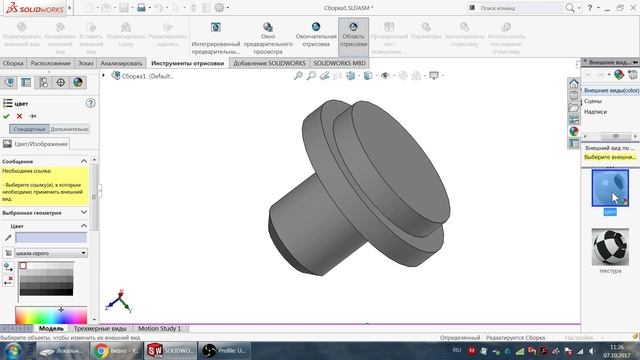This screenshot has width=640, height=360.
Task: Open Integrated Preview render tool
Action: click(216, 37)
